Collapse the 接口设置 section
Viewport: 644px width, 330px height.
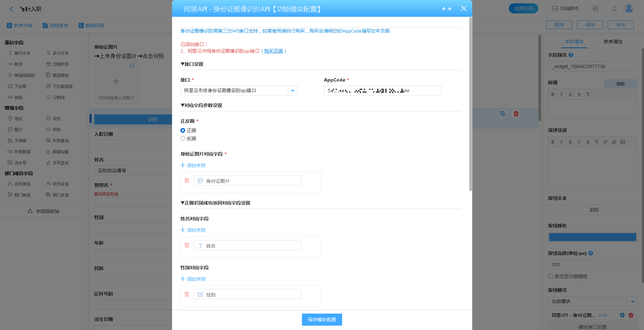(x=192, y=64)
